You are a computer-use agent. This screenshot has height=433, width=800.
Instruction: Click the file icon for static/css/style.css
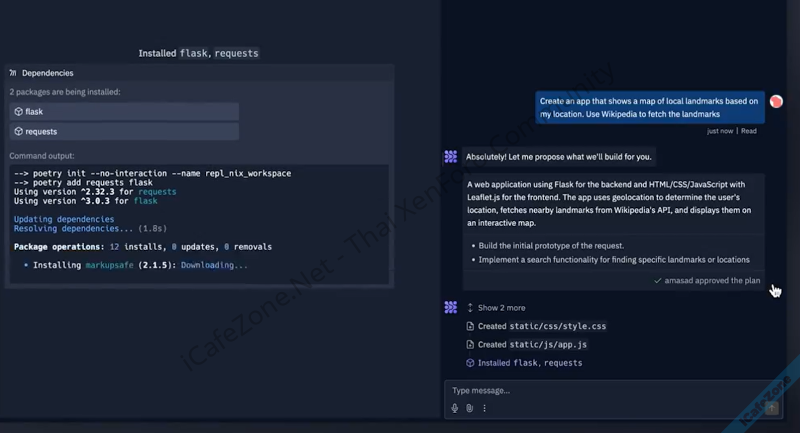471,327
